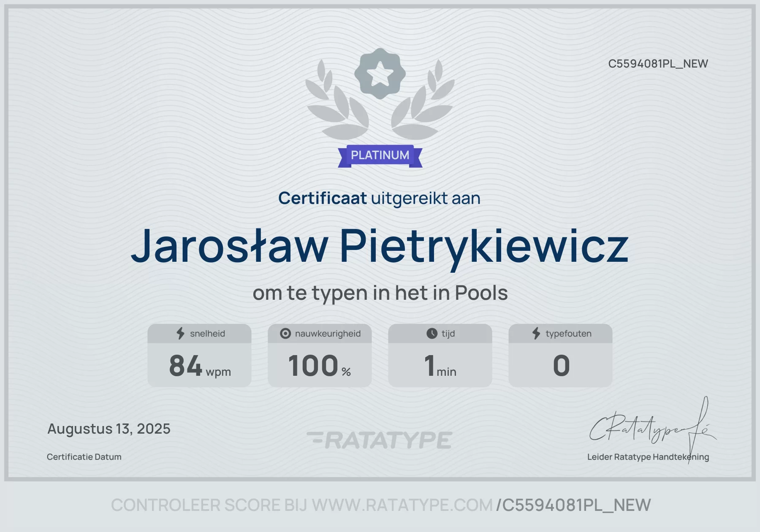Viewport: 760px width, 532px height.
Task: Click the line 'om te typen in het in Pools'
Action: pos(380,293)
